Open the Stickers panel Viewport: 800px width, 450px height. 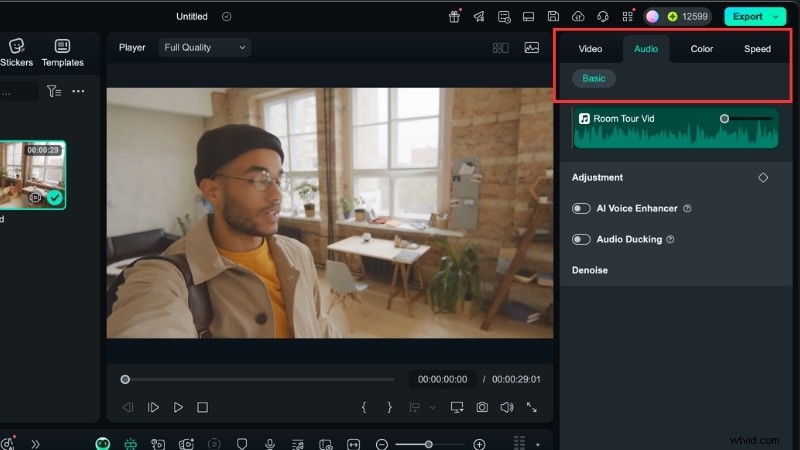(16, 53)
